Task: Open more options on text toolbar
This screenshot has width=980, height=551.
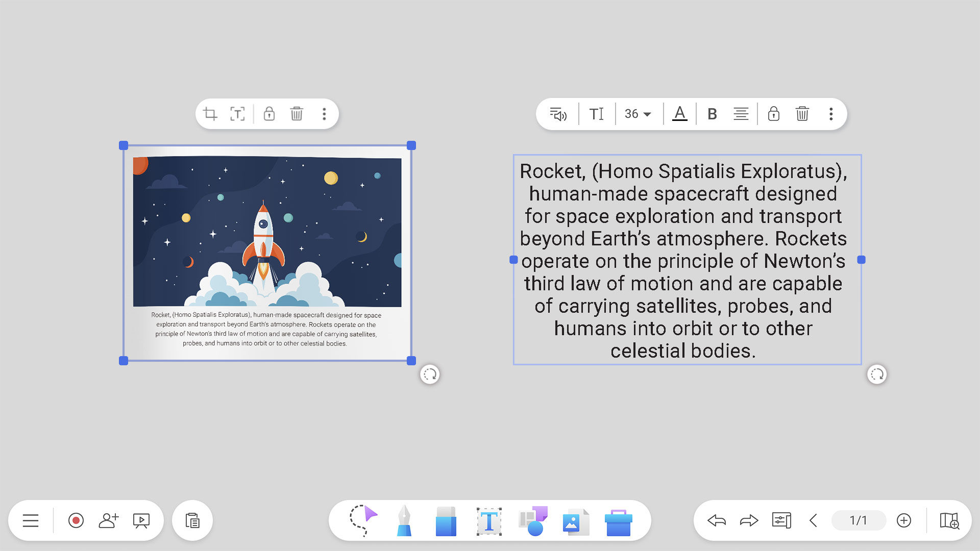Action: [x=831, y=114]
